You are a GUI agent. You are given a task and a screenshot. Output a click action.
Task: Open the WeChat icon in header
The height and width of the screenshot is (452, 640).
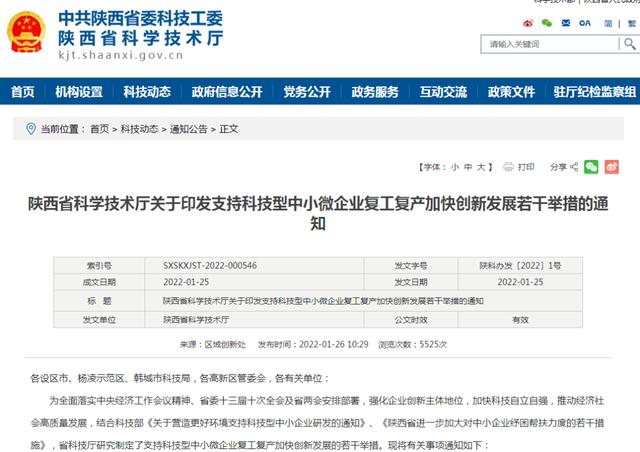tap(547, 23)
